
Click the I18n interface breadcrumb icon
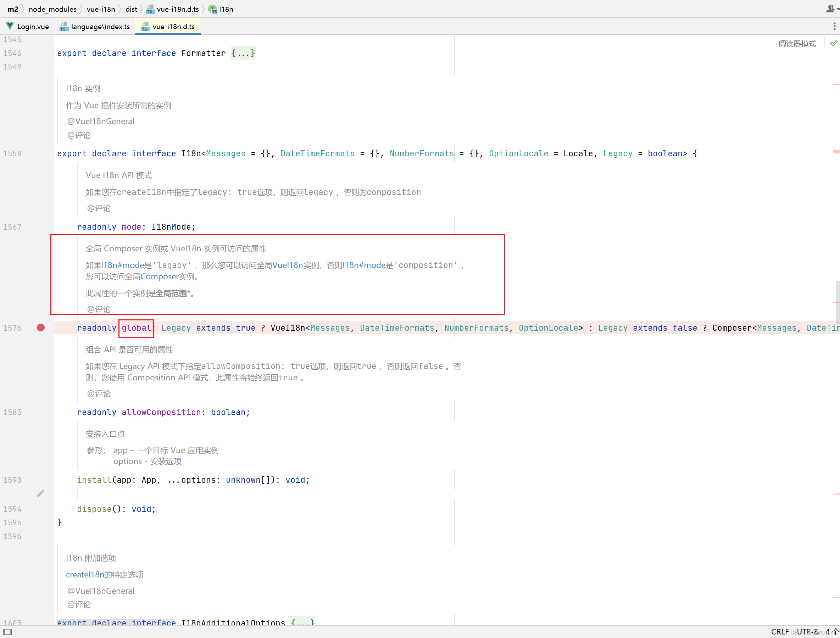click(x=213, y=9)
